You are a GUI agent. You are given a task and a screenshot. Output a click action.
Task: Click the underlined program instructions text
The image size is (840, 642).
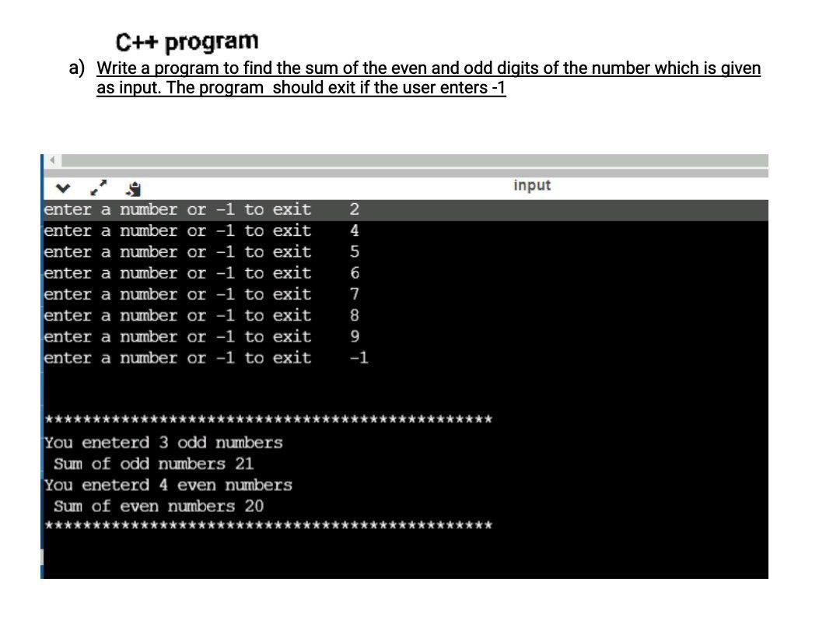[428, 78]
